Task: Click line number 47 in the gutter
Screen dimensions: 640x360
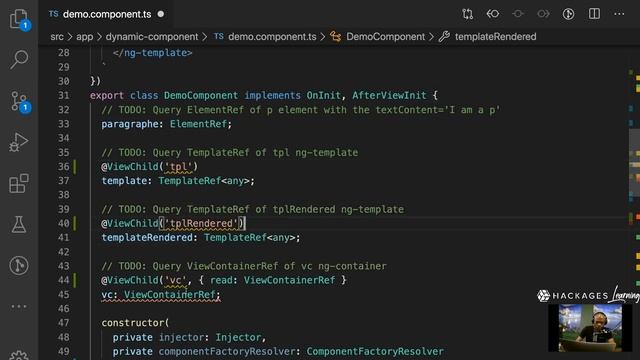Action: coord(64,323)
